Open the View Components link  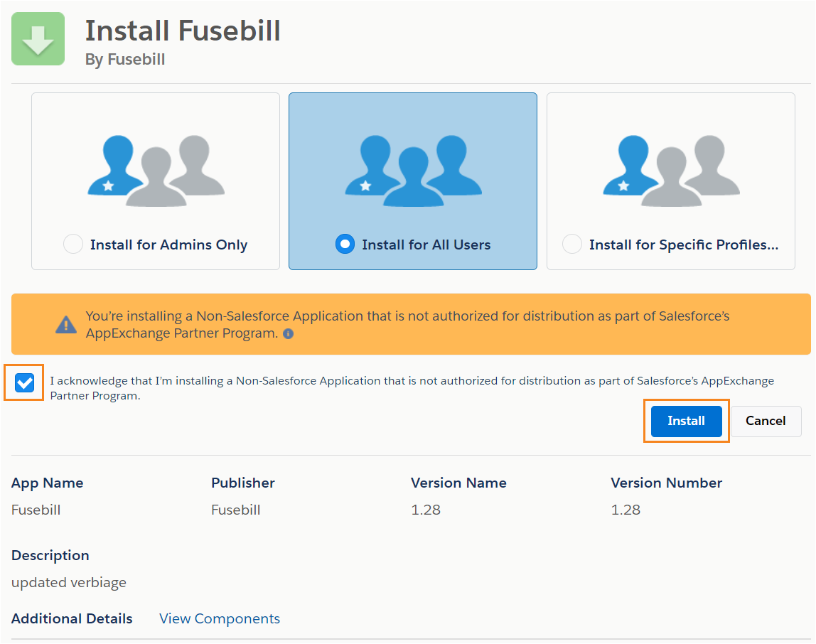click(220, 618)
